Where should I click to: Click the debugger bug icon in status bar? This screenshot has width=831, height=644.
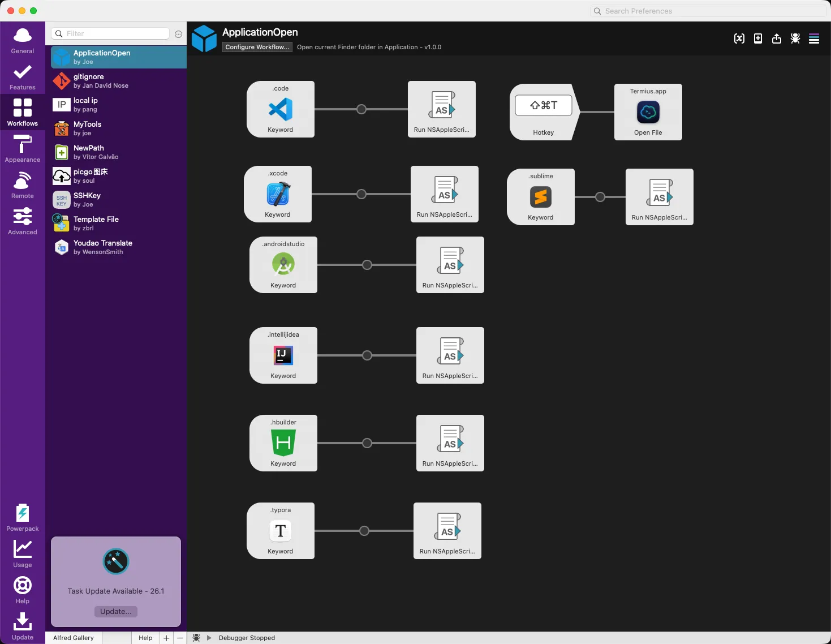coord(196,638)
